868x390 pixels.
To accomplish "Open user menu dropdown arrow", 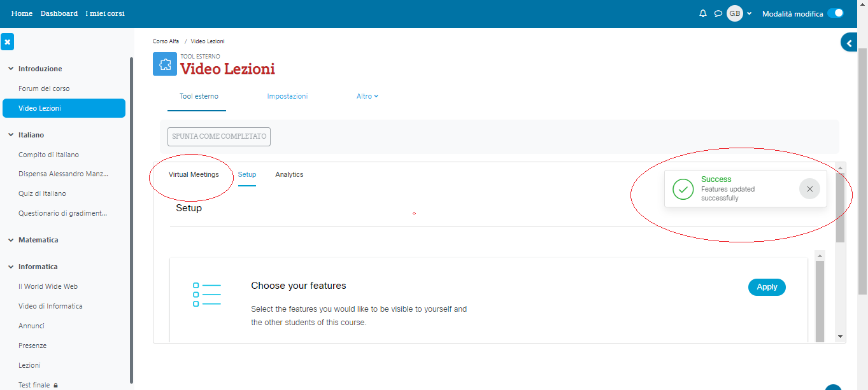I will click(x=749, y=13).
